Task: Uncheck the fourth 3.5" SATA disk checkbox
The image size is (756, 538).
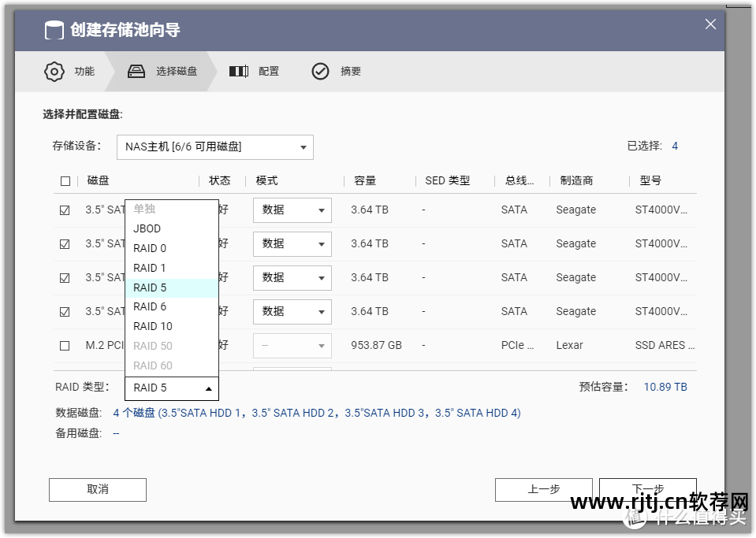Action: pos(65,312)
